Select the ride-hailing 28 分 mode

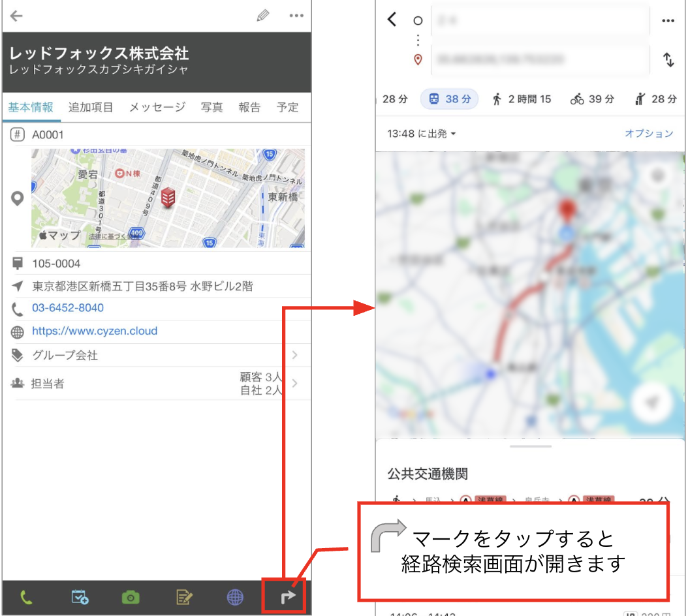tap(656, 99)
